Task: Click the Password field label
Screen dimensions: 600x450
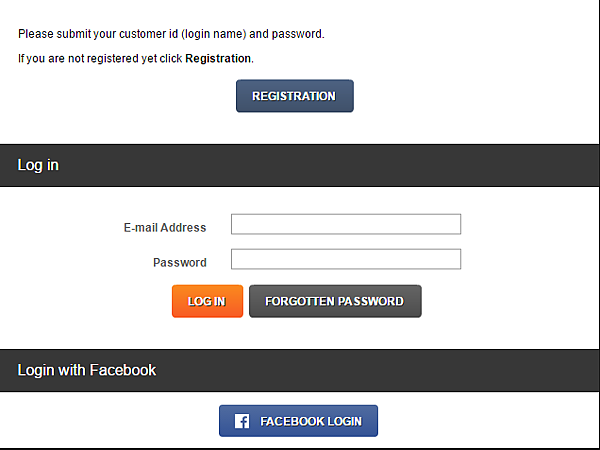Action: (180, 263)
